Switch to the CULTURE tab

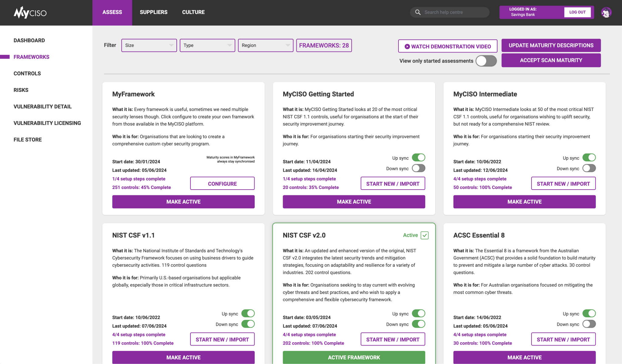193,12
